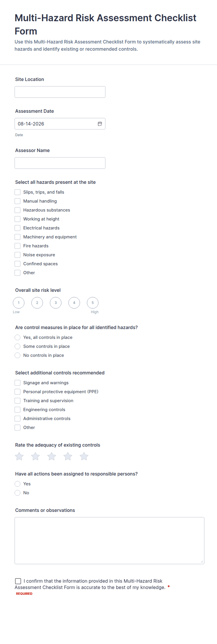This screenshot has width=217, height=644.
Task: Choose risk level 3 circle
Action: coord(56,303)
